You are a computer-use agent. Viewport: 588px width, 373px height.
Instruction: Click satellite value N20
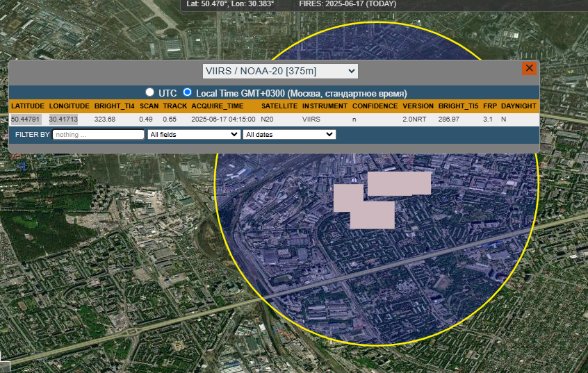coord(267,119)
